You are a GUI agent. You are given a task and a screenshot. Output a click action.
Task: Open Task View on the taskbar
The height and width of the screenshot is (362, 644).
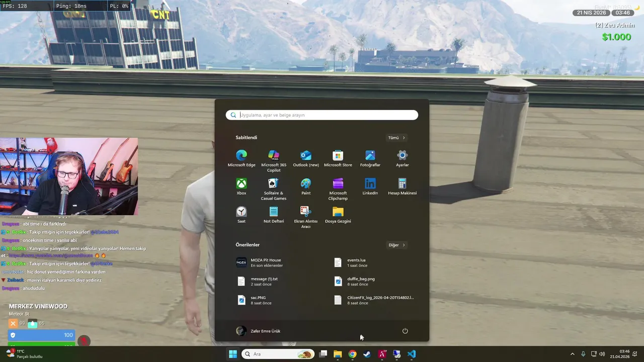click(x=323, y=354)
